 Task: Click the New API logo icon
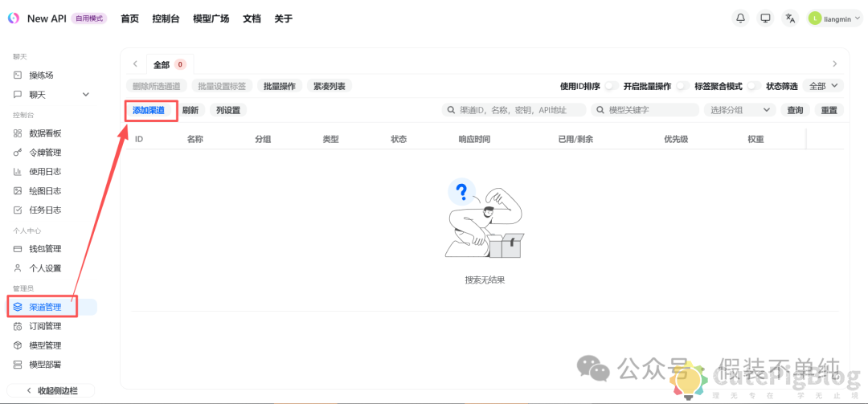pos(14,18)
